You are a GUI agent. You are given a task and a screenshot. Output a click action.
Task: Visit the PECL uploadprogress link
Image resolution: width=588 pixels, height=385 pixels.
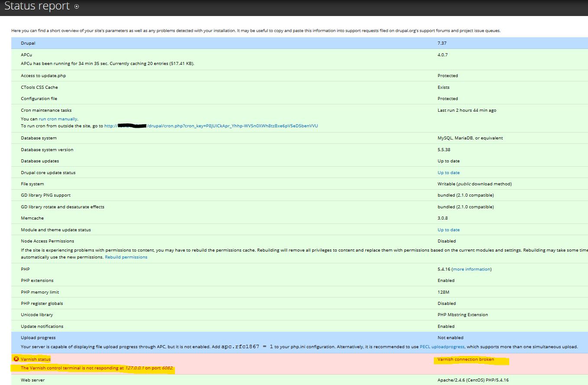(442, 346)
